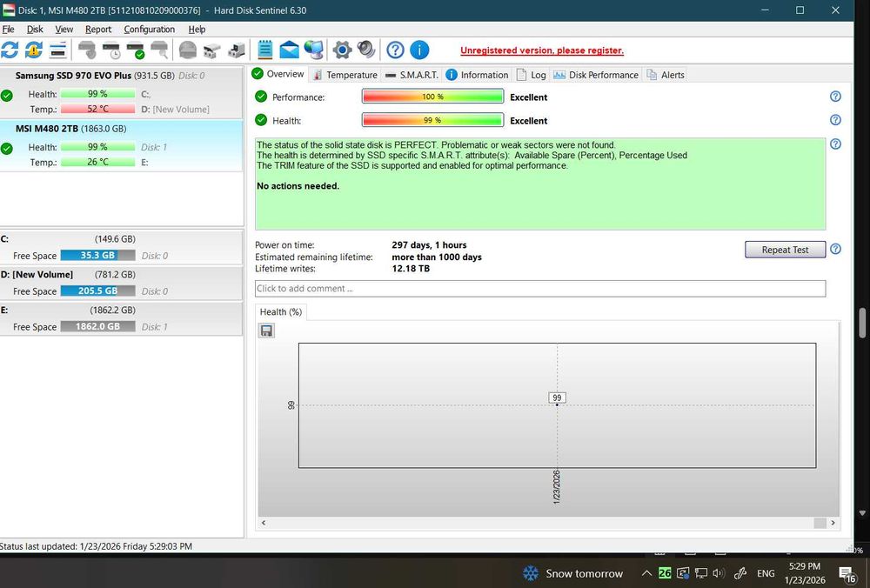This screenshot has height=588, width=870.
Task: Click the ENG language indicator in taskbar
Action: 766,573
